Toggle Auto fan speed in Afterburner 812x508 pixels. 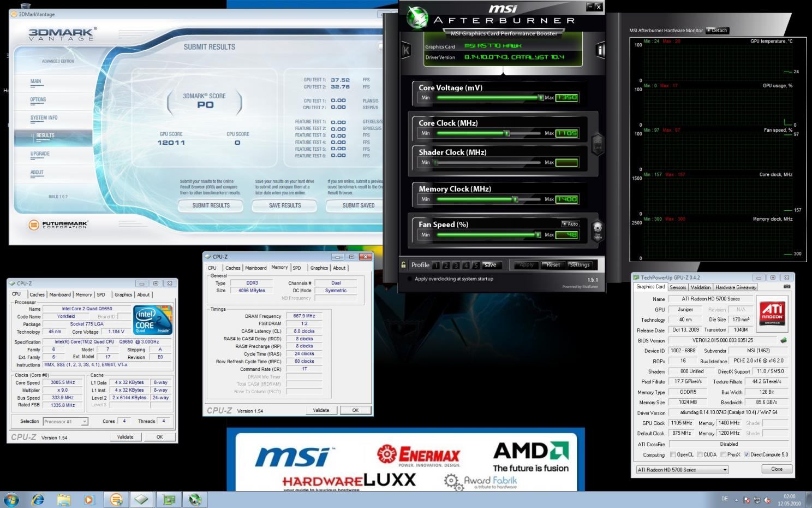[x=570, y=224]
